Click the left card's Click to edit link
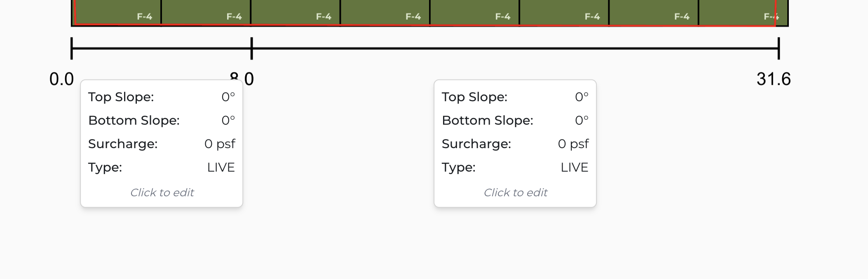This screenshot has height=279, width=868. [162, 192]
